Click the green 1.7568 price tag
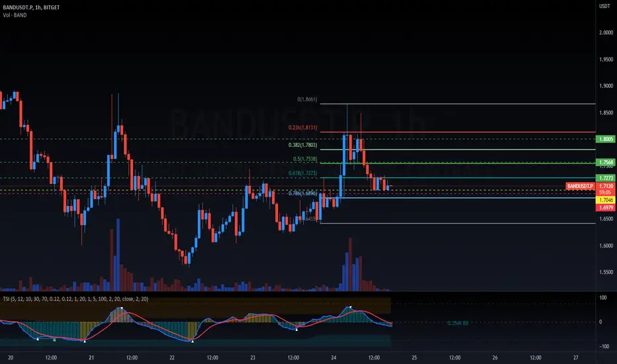The height and width of the screenshot is (364, 617). tap(606, 163)
